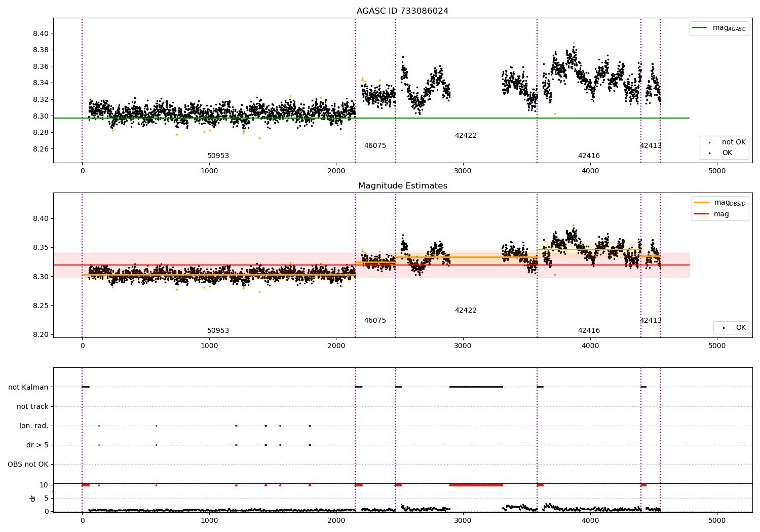The image size is (760, 532).
Task: Click the "not Kalman" axis label
Action: click(x=28, y=387)
